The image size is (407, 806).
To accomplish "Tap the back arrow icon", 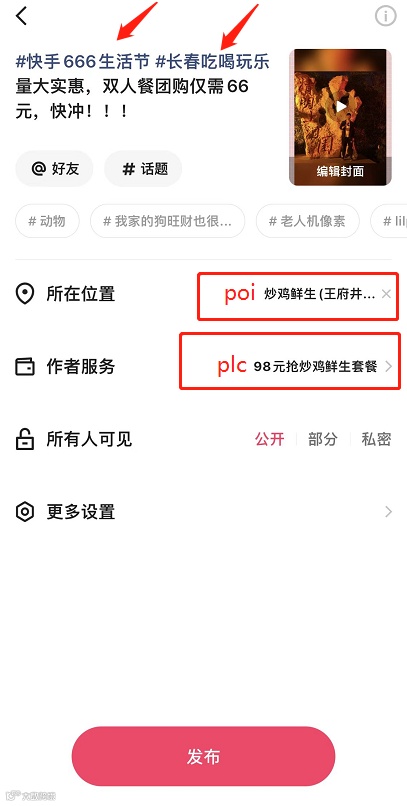I will (x=21, y=16).
